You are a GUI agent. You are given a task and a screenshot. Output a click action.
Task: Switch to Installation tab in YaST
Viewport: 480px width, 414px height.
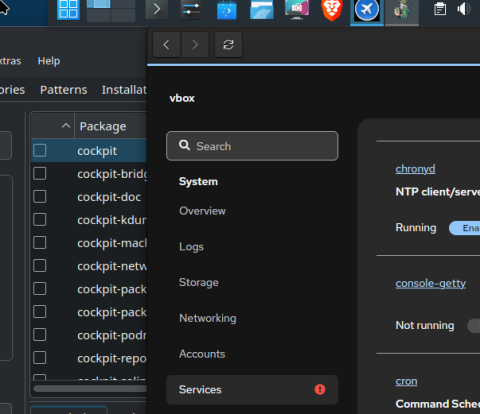pyautogui.click(x=124, y=90)
